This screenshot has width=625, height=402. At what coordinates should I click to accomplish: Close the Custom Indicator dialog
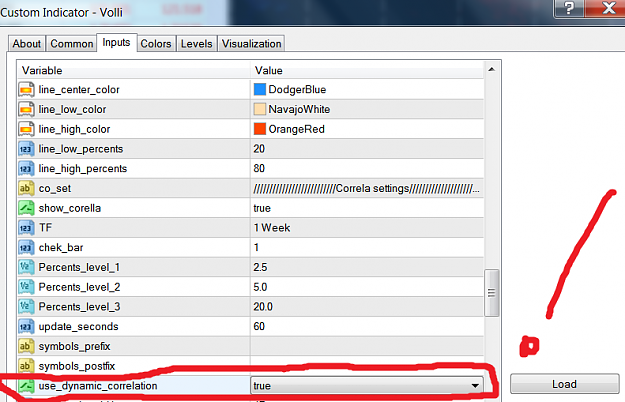608,8
